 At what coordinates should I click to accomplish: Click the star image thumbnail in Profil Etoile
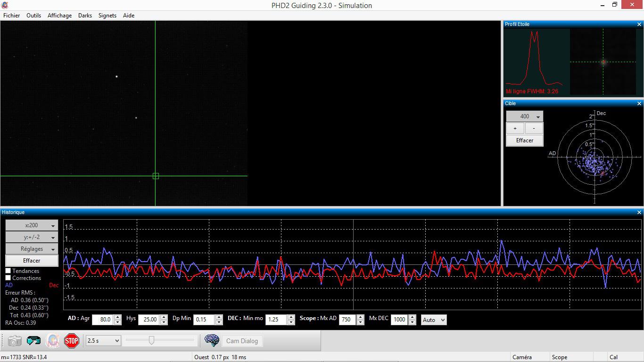pos(603,62)
